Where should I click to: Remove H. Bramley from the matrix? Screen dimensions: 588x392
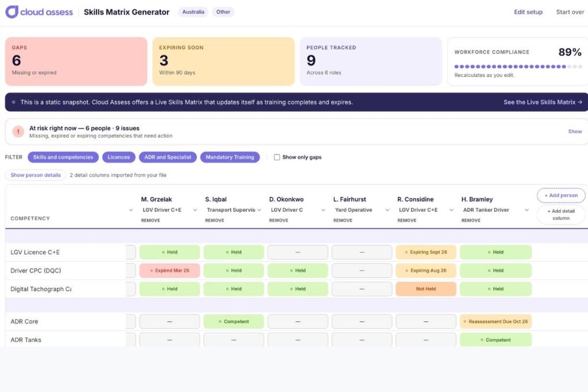[x=471, y=220]
